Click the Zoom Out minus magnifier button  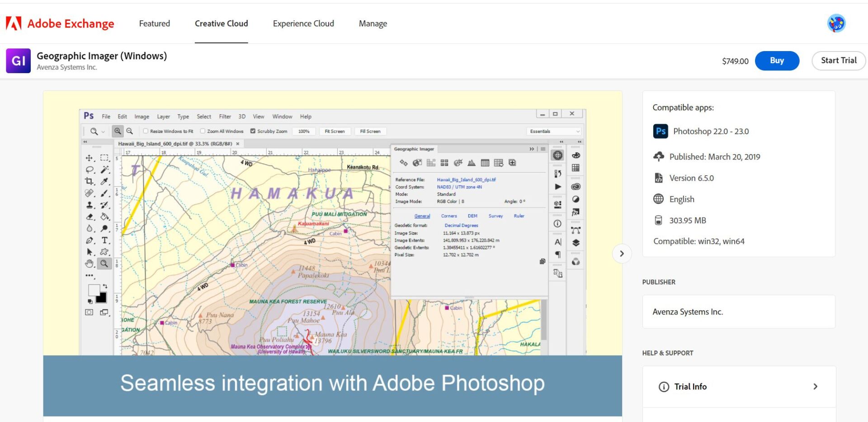point(129,131)
